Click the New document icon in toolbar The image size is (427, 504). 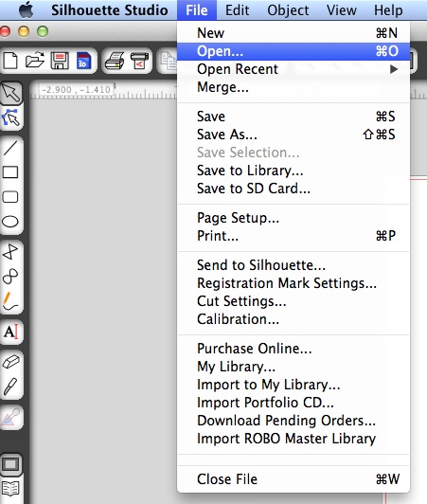click(10, 61)
